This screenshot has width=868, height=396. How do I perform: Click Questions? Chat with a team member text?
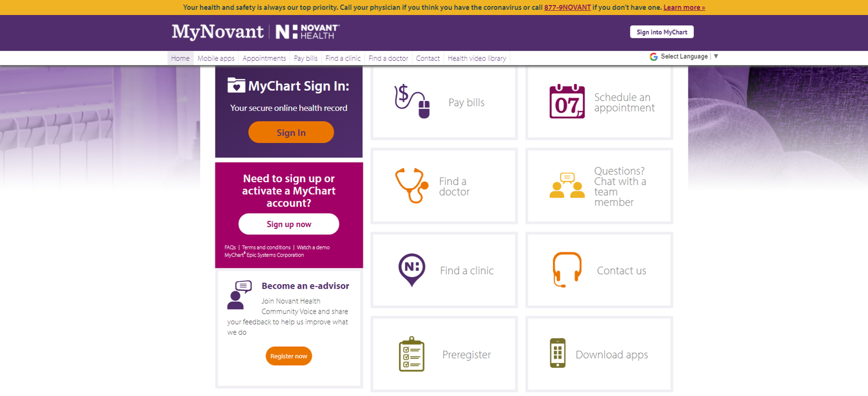pyautogui.click(x=620, y=187)
